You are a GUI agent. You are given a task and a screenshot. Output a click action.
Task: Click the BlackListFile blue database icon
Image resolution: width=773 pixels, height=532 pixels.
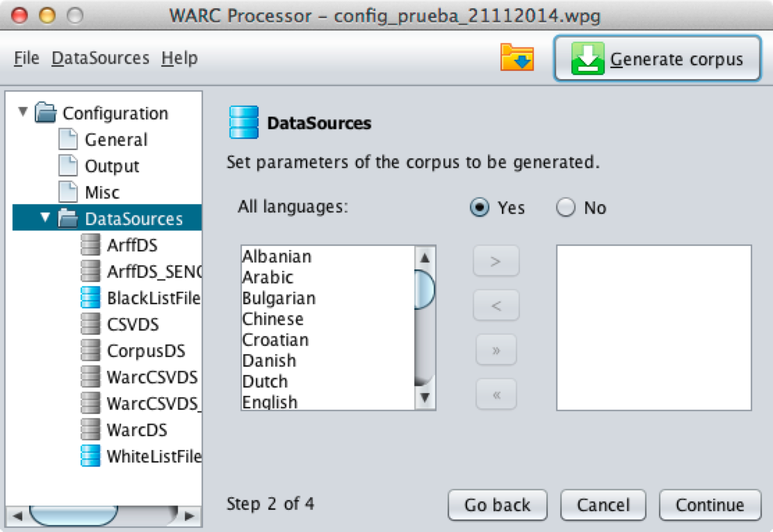(x=90, y=298)
